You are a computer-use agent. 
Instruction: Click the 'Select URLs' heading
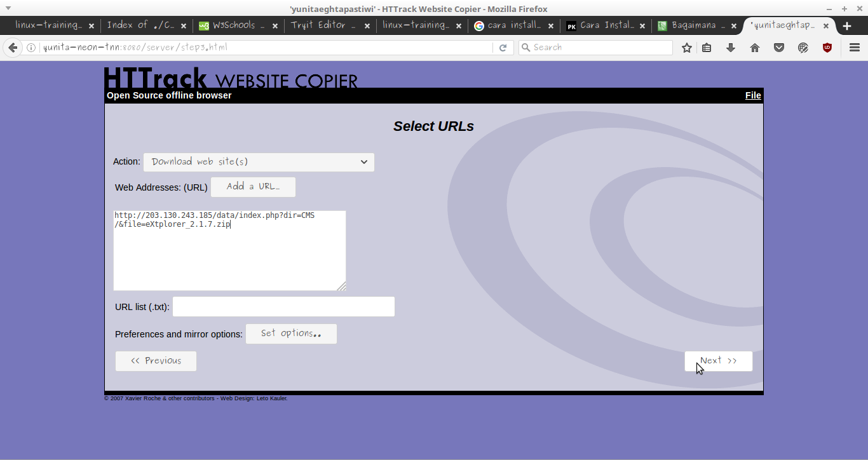(x=433, y=126)
